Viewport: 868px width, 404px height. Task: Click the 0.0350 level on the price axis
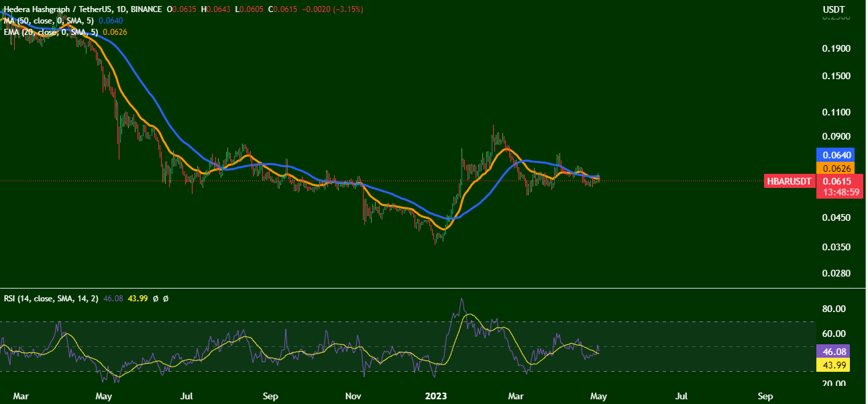point(836,247)
